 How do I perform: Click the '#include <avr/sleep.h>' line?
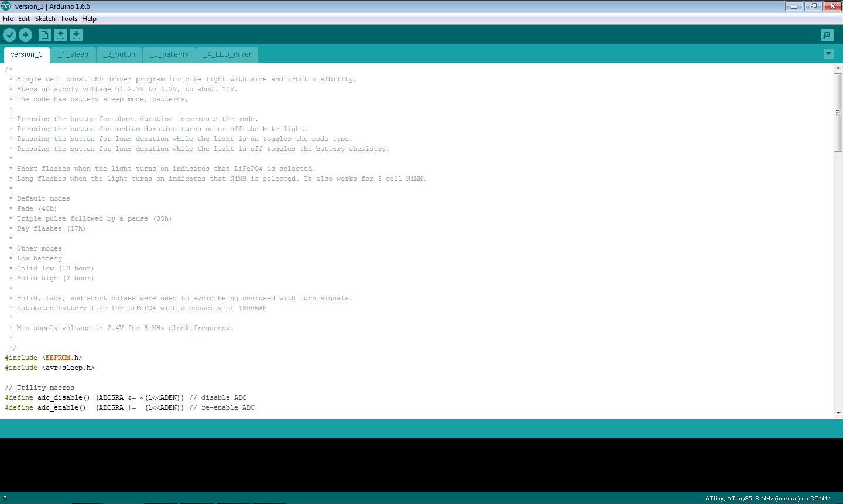[50, 368]
